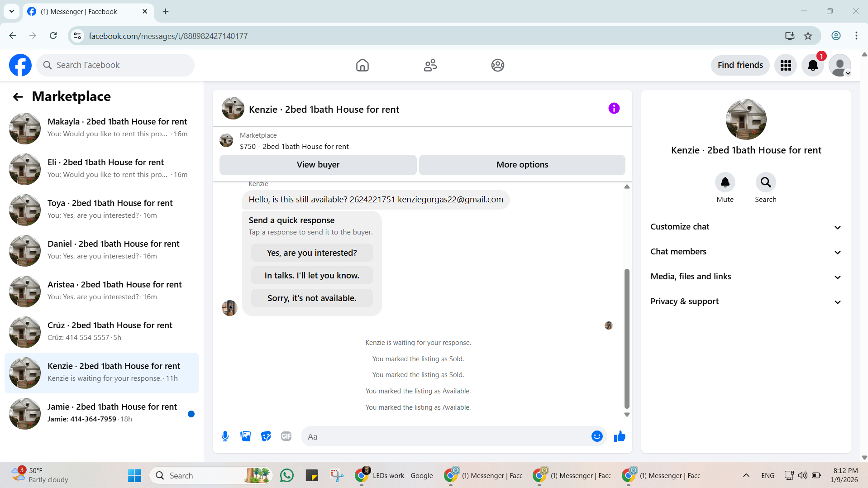Open a new browser tab
868x488 pixels.
click(x=166, y=11)
